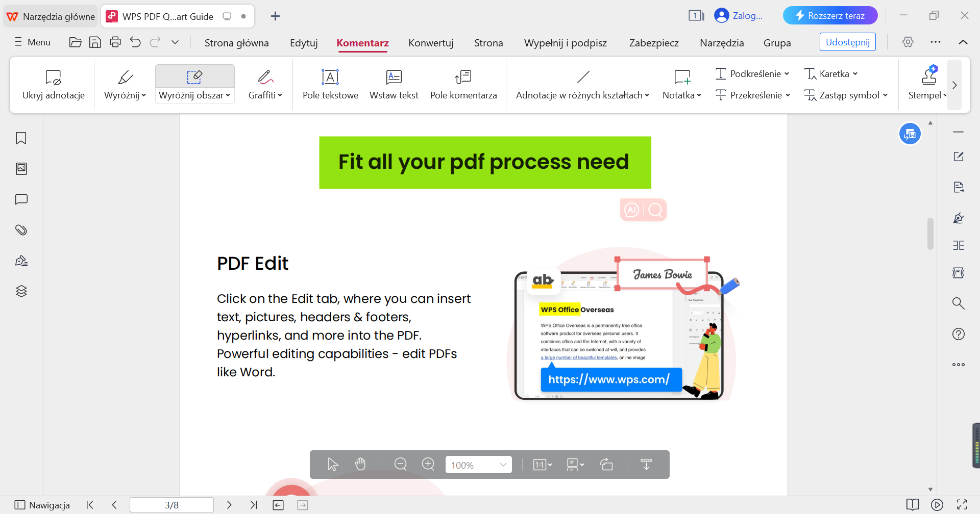Expand quick access toolbar customization chevron
Screen dimensions: 980x514
[175, 42]
